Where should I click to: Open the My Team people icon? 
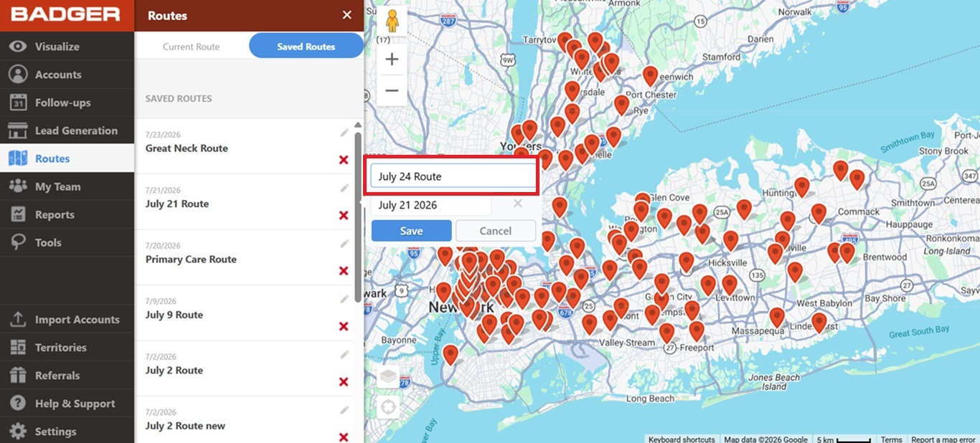pyautogui.click(x=18, y=186)
